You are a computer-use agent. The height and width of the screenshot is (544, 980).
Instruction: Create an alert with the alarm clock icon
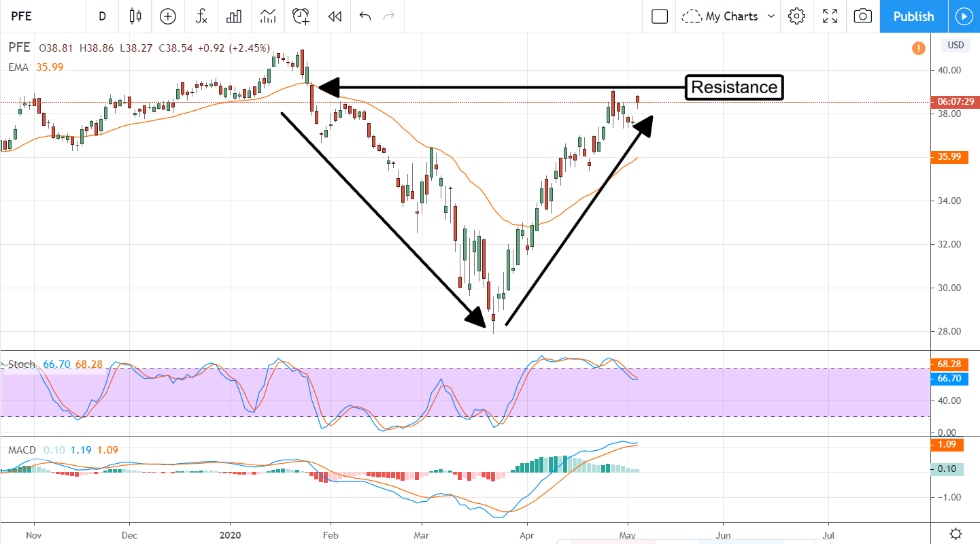pyautogui.click(x=301, y=16)
